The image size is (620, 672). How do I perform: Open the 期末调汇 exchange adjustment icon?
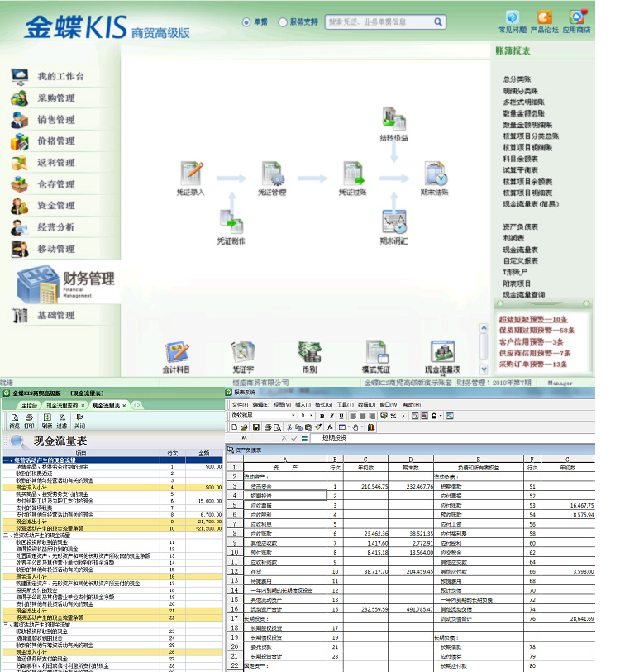[394, 222]
